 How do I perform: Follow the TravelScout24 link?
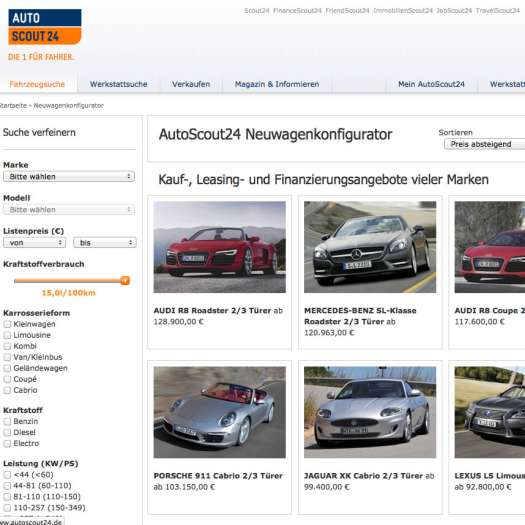point(498,11)
